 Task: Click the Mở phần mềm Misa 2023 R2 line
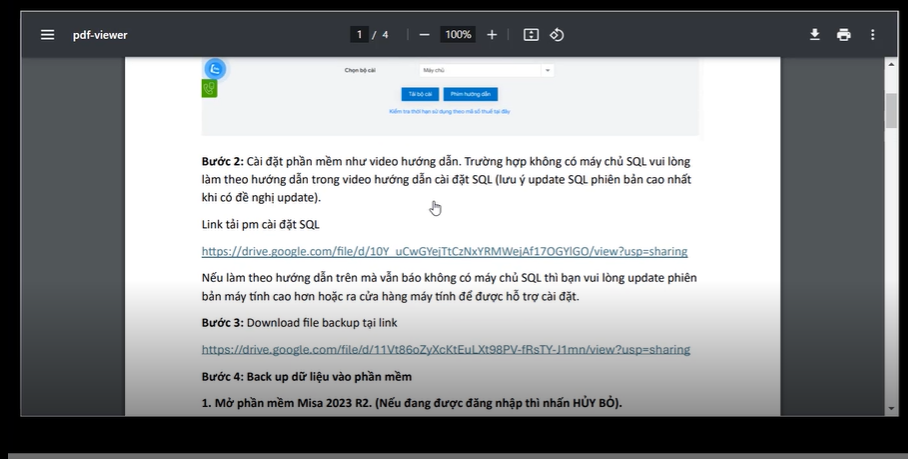pos(412,403)
